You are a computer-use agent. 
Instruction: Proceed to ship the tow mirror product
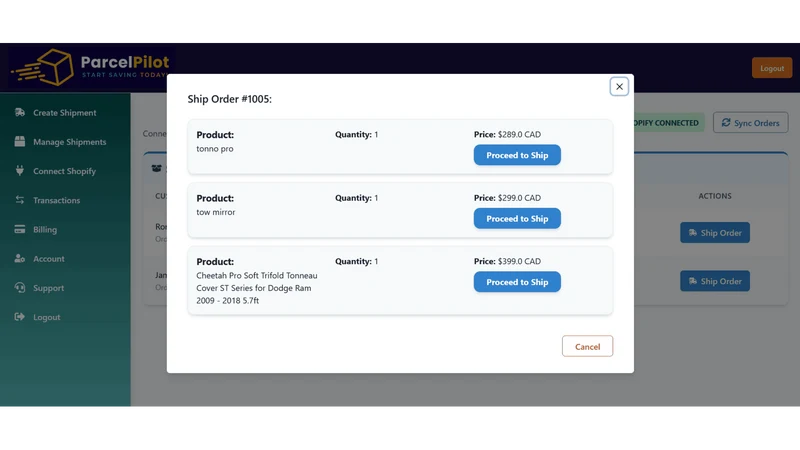517,218
